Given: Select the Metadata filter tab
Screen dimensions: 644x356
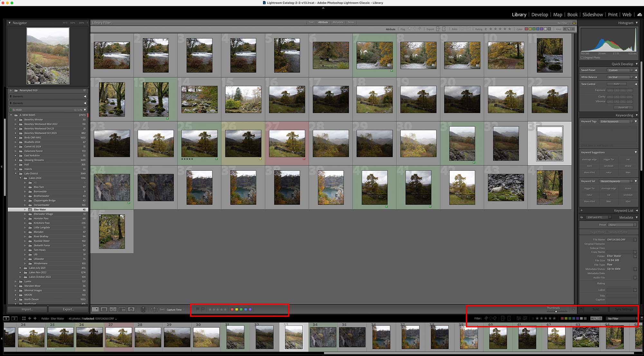Looking at the screenshot, I should [x=338, y=22].
